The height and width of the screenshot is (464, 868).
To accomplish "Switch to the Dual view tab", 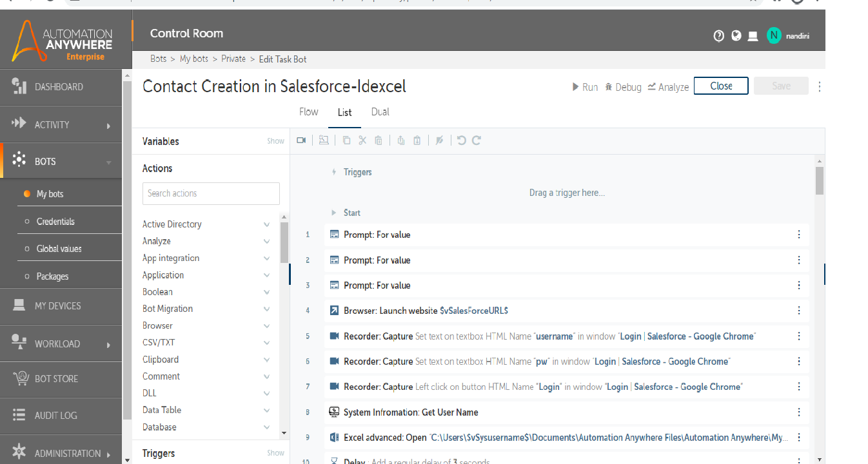I will tap(380, 112).
